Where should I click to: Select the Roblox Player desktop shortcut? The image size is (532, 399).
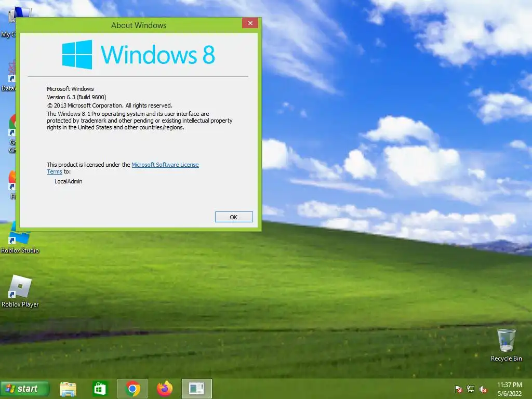click(20, 291)
